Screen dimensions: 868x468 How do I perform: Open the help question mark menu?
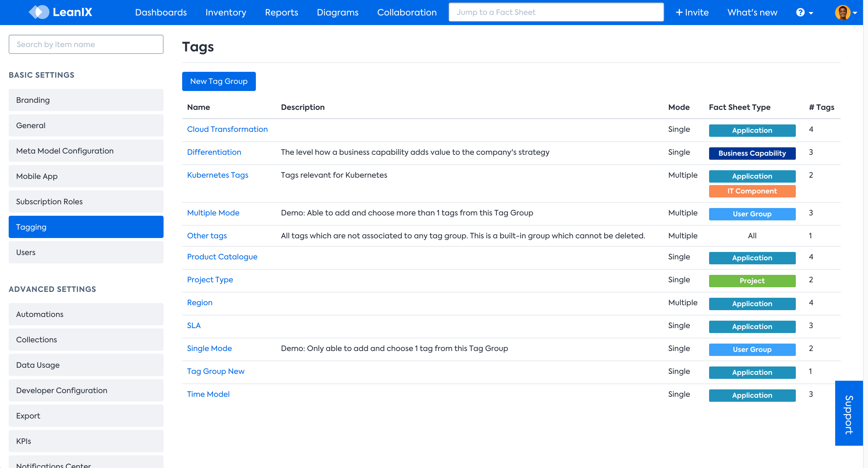804,12
